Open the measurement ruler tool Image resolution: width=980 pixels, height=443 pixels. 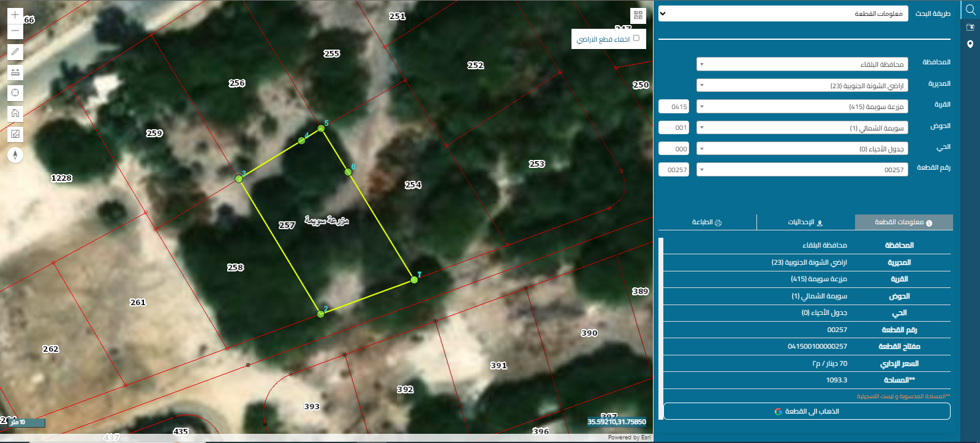point(15,72)
